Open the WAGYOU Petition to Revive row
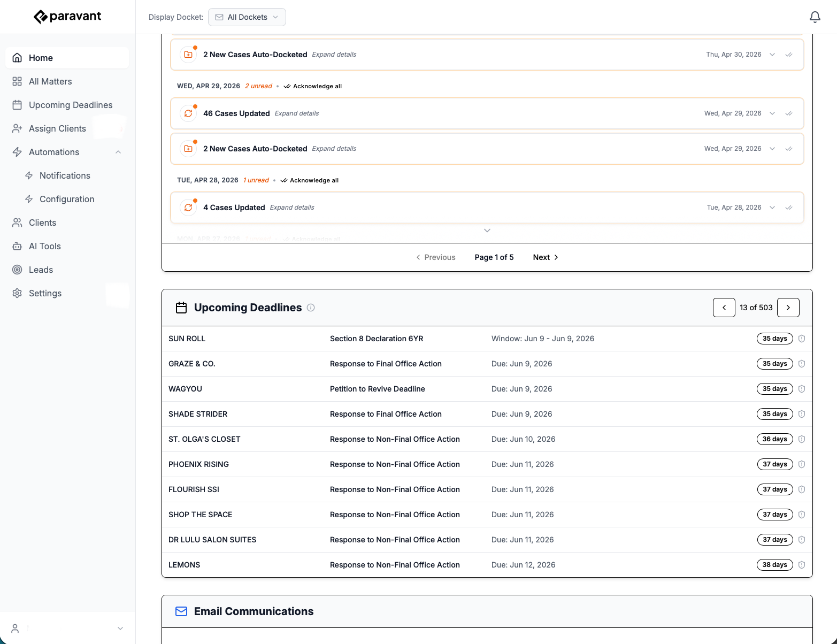Image resolution: width=837 pixels, height=644 pixels. [x=487, y=389]
